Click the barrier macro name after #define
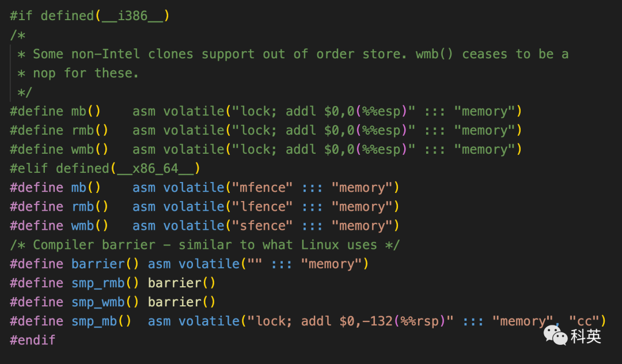Image resolution: width=622 pixels, height=364 pixels. pyautogui.click(x=98, y=264)
